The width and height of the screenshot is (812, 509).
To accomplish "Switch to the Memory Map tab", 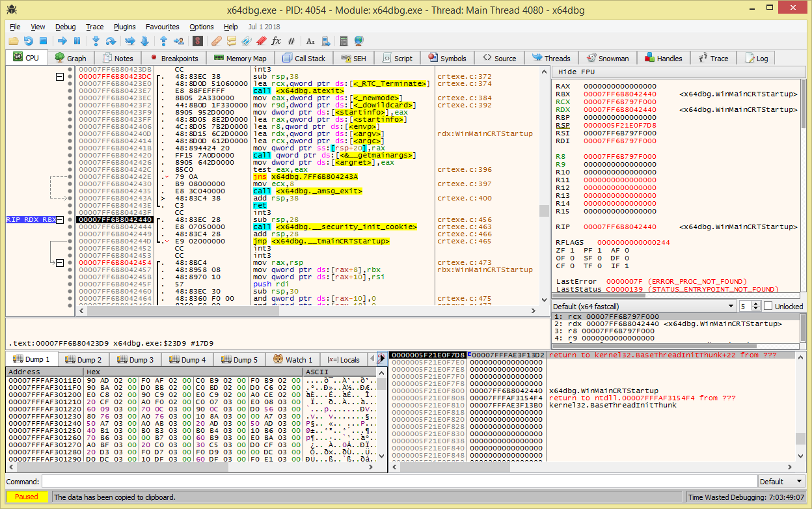I will 246,58.
